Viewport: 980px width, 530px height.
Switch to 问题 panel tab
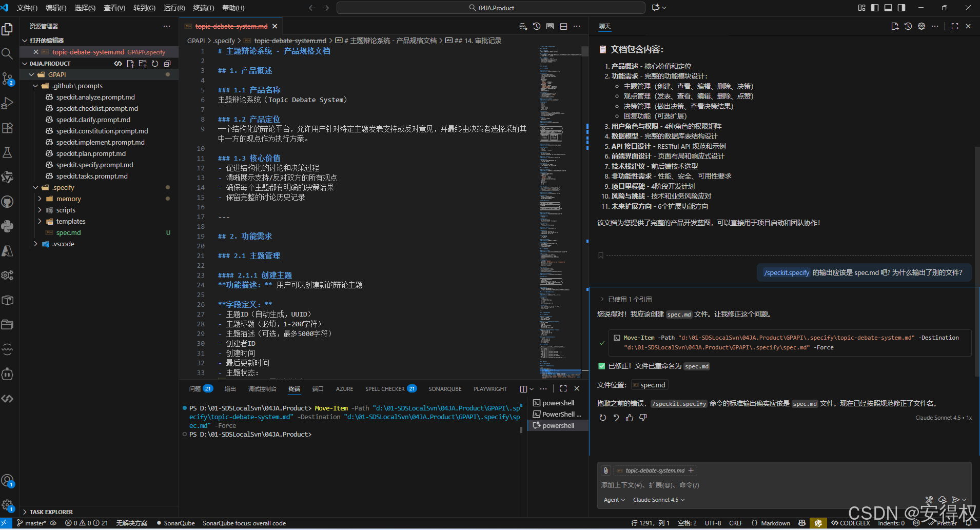pyautogui.click(x=201, y=389)
